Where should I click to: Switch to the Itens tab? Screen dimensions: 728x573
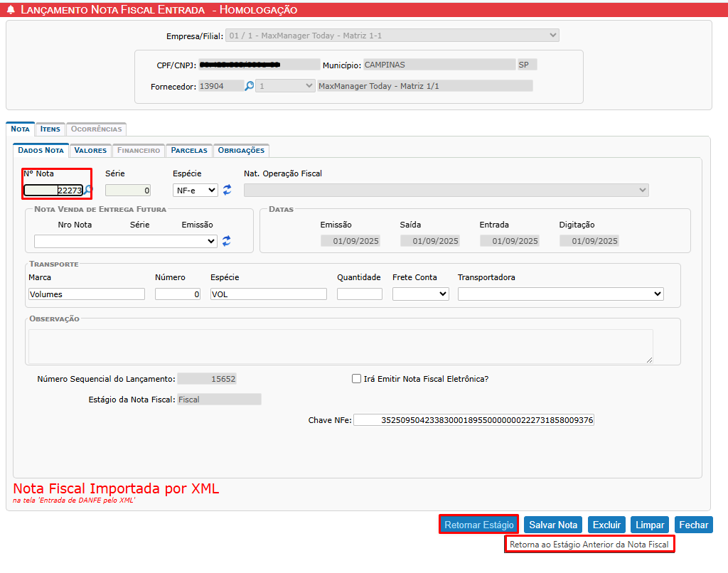[x=50, y=129]
